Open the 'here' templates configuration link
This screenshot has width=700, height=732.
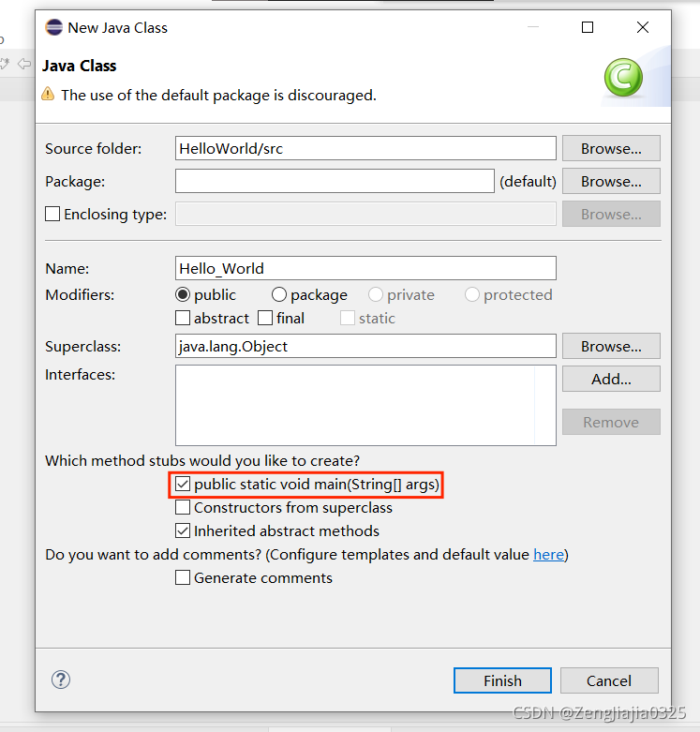click(x=548, y=554)
